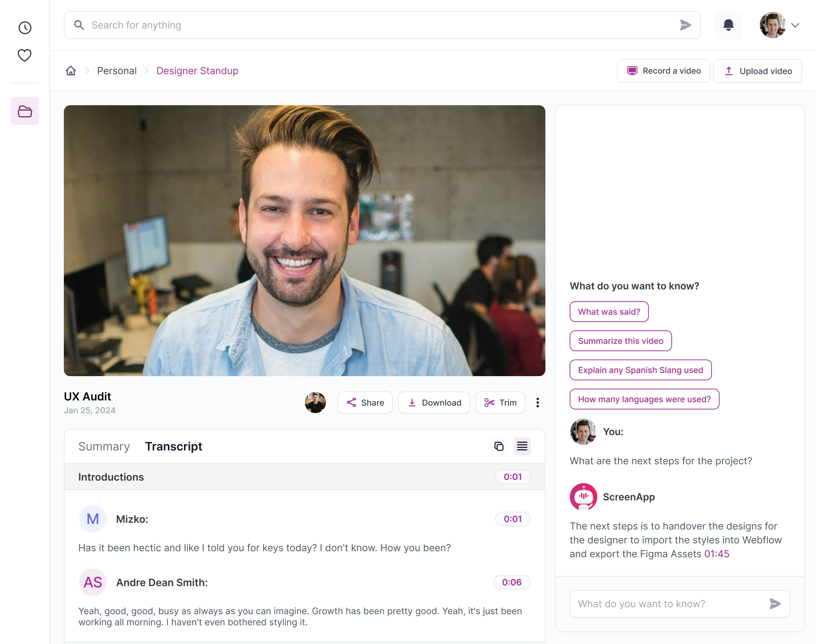Click the copy transcript icon
816x644 pixels.
click(x=499, y=446)
